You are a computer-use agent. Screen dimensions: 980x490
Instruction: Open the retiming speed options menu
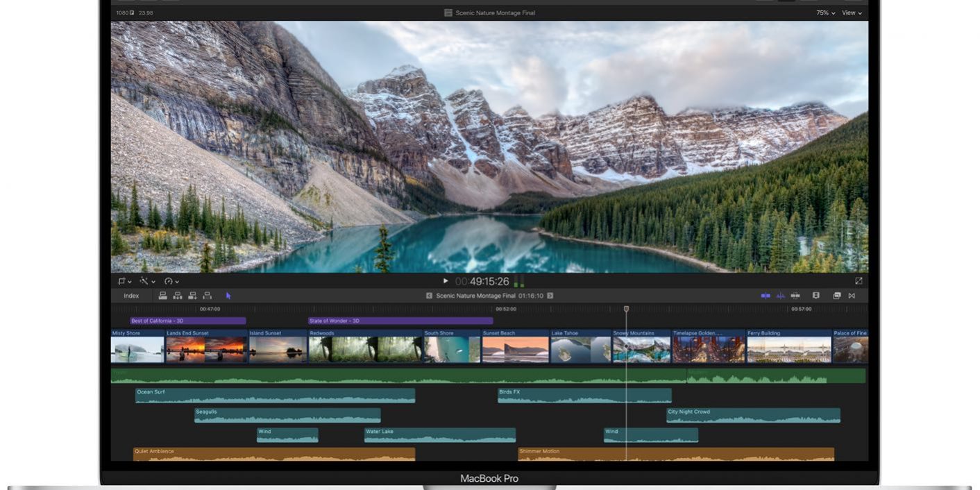click(171, 281)
